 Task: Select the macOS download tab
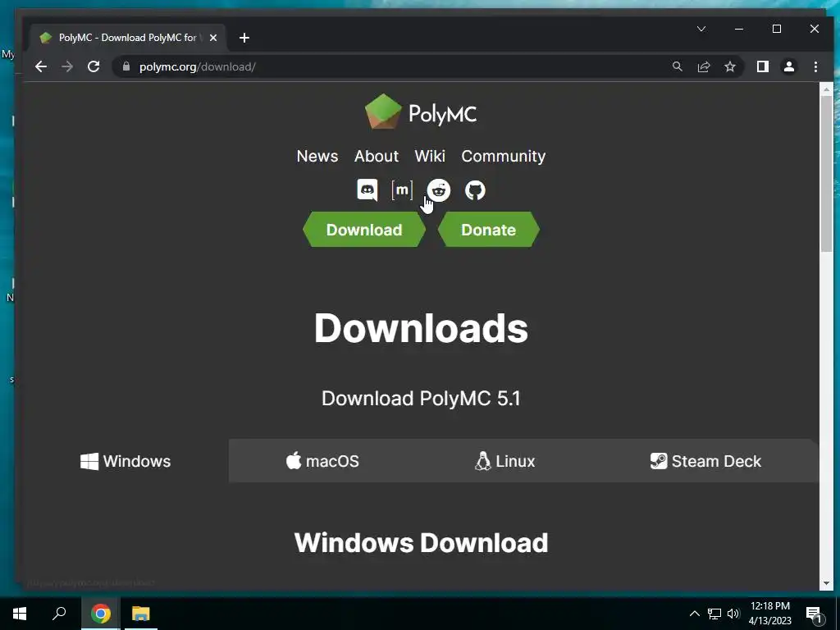point(322,461)
